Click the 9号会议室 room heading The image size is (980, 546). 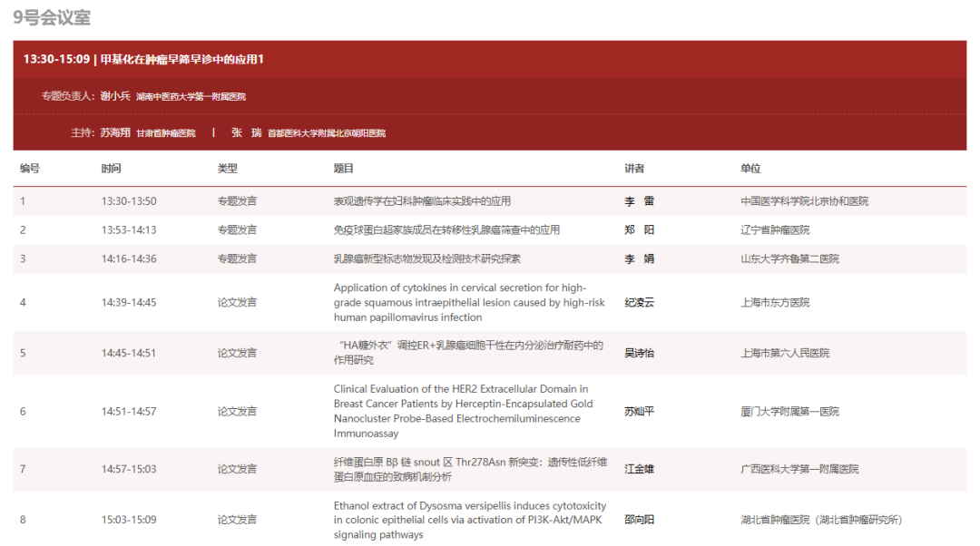[x=52, y=17]
